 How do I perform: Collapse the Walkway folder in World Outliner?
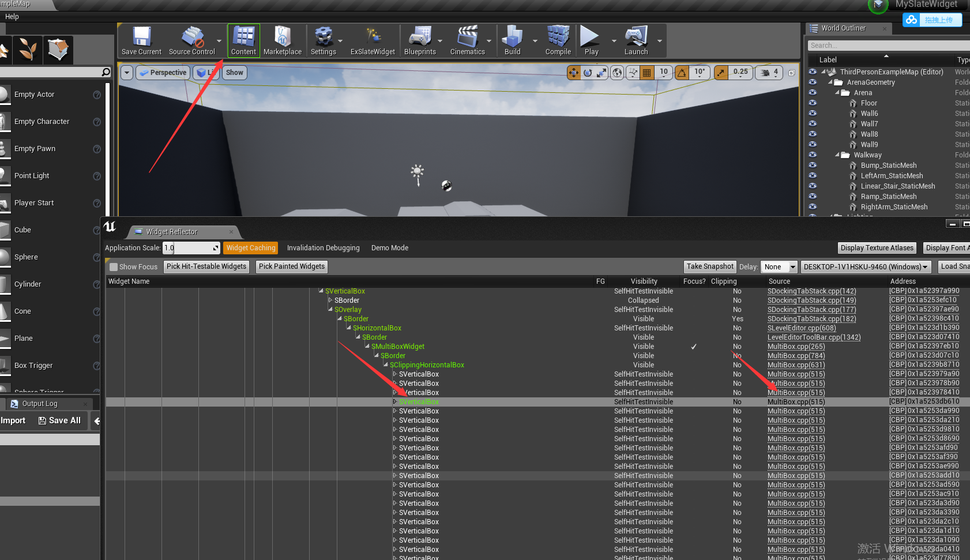(837, 155)
